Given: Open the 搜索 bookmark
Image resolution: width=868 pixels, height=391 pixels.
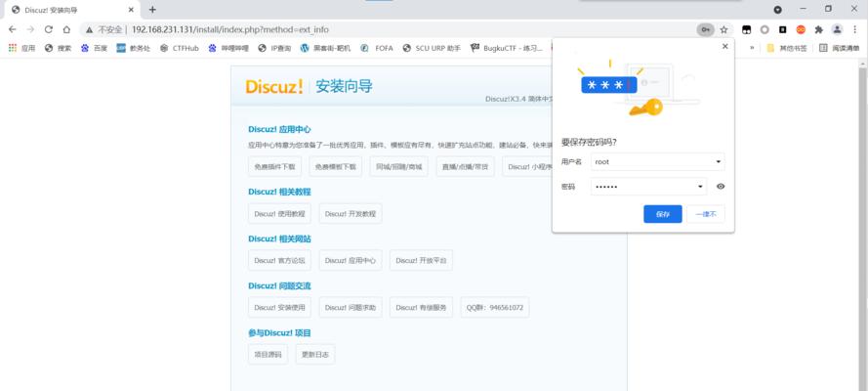Looking at the screenshot, I should pos(59,48).
